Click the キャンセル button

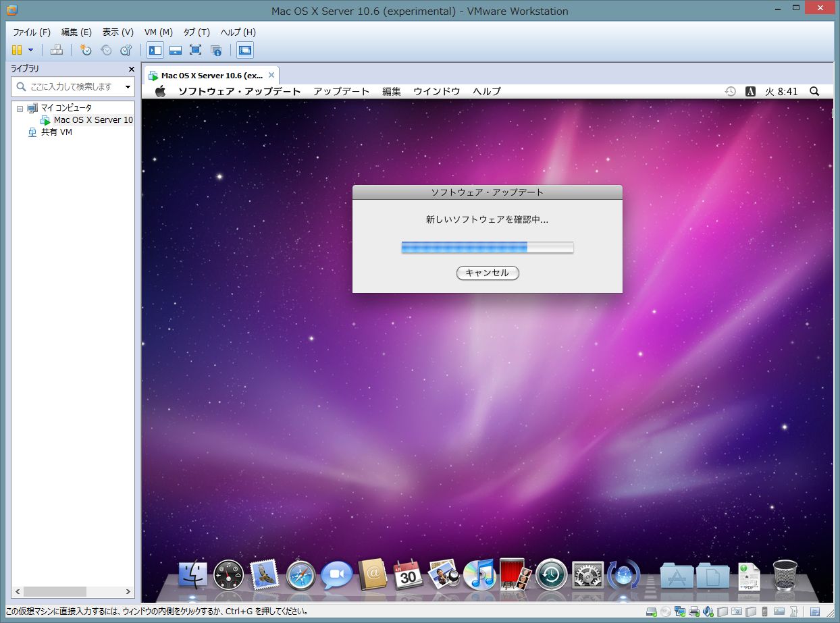click(x=488, y=273)
